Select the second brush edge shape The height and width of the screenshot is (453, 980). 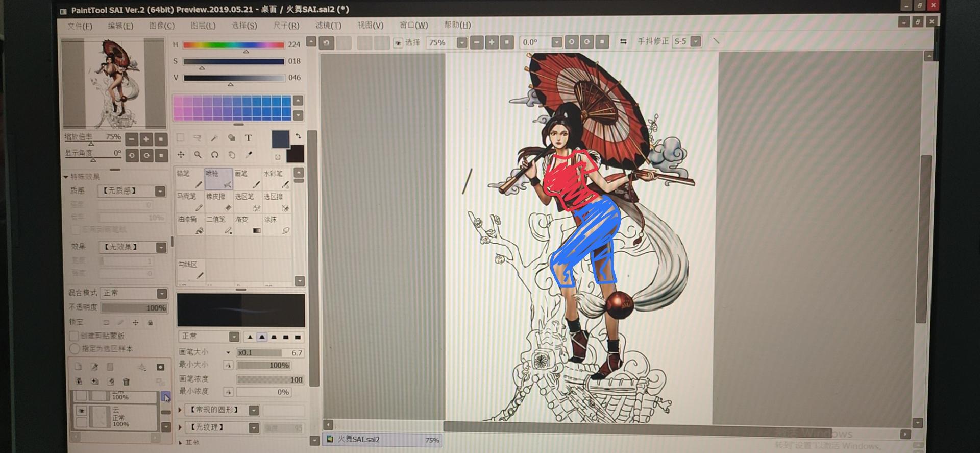[262, 337]
